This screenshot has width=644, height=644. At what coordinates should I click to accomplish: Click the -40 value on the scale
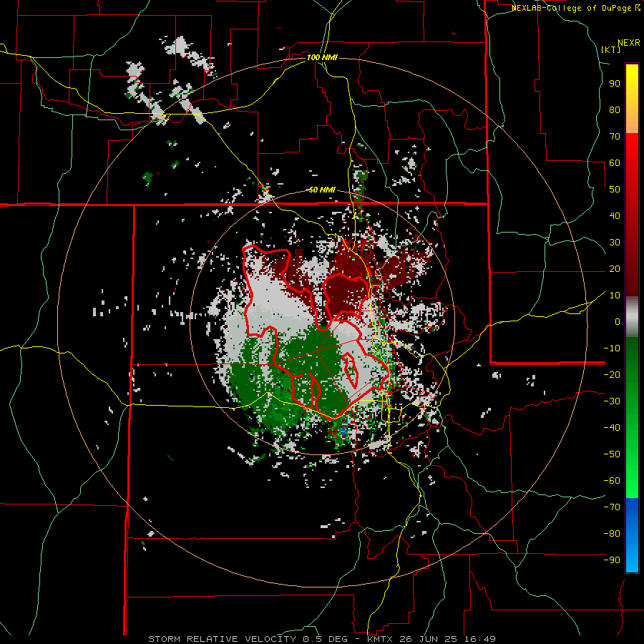point(612,428)
